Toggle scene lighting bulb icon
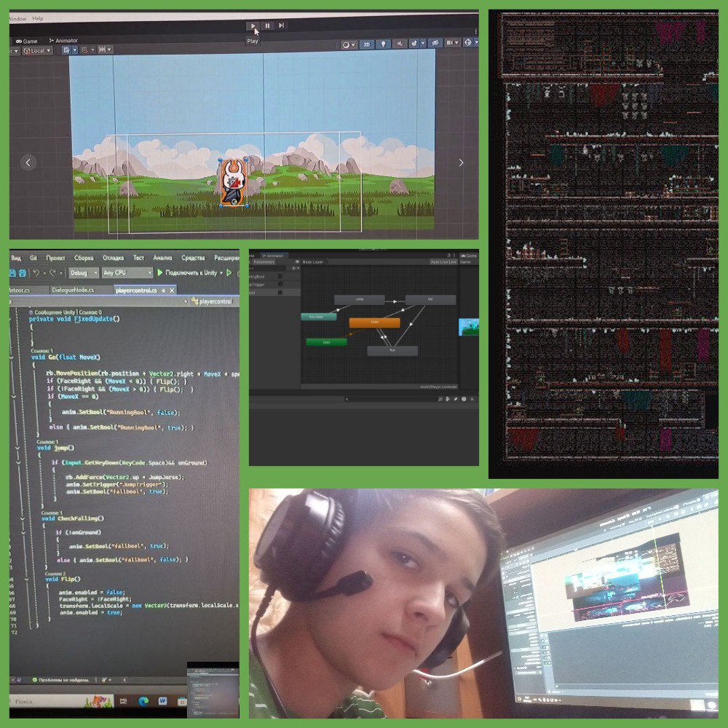 click(x=384, y=44)
